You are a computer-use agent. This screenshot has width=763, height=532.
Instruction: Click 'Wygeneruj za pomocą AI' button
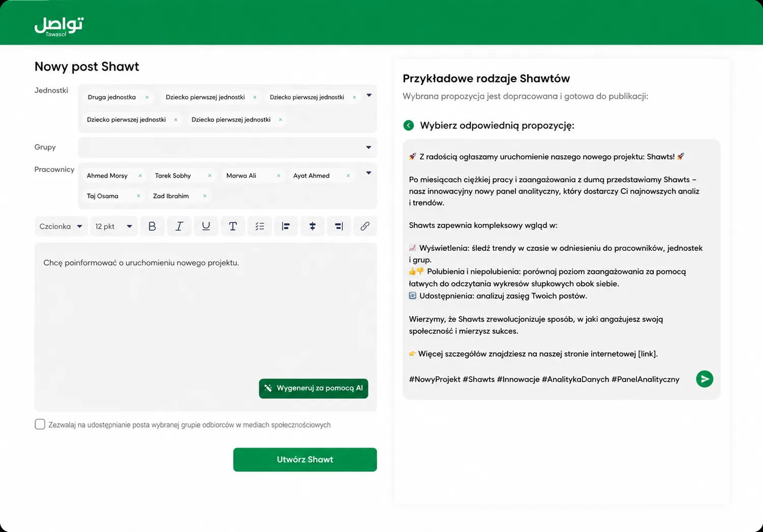pyautogui.click(x=314, y=388)
